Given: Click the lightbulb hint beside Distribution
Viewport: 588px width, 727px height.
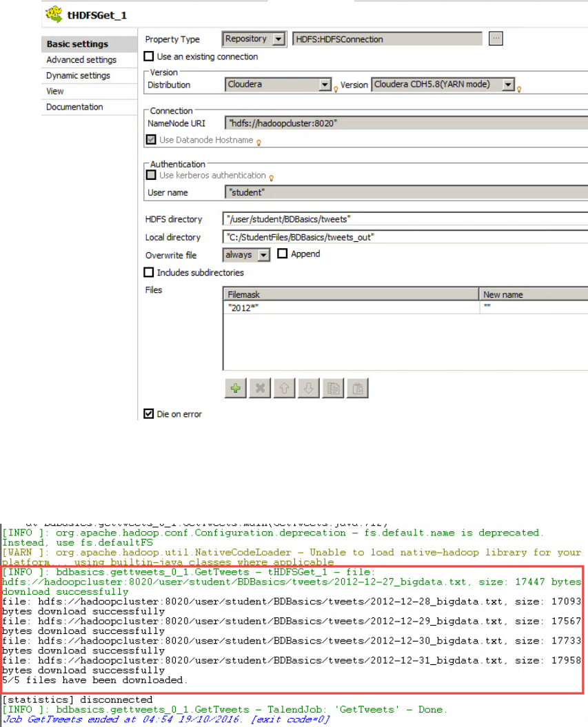Looking at the screenshot, I should pos(336,88).
